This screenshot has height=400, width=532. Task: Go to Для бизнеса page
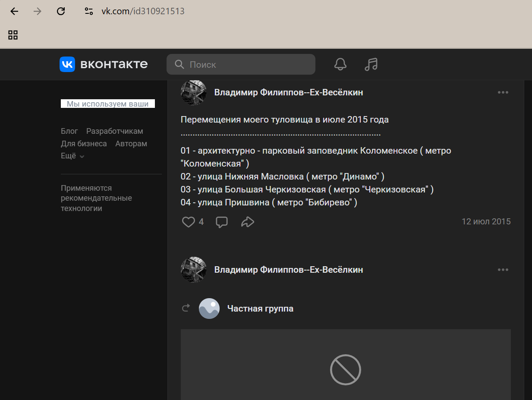click(x=84, y=144)
